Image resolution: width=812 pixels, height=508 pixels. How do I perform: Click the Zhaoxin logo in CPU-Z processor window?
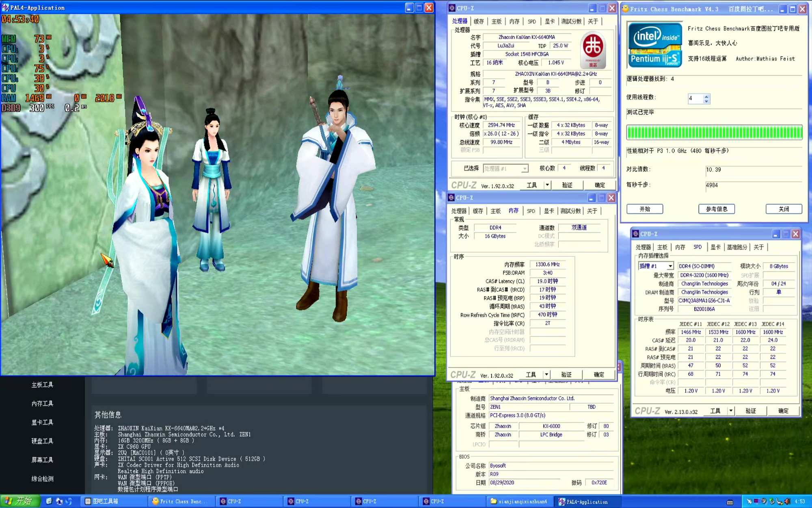coord(593,50)
